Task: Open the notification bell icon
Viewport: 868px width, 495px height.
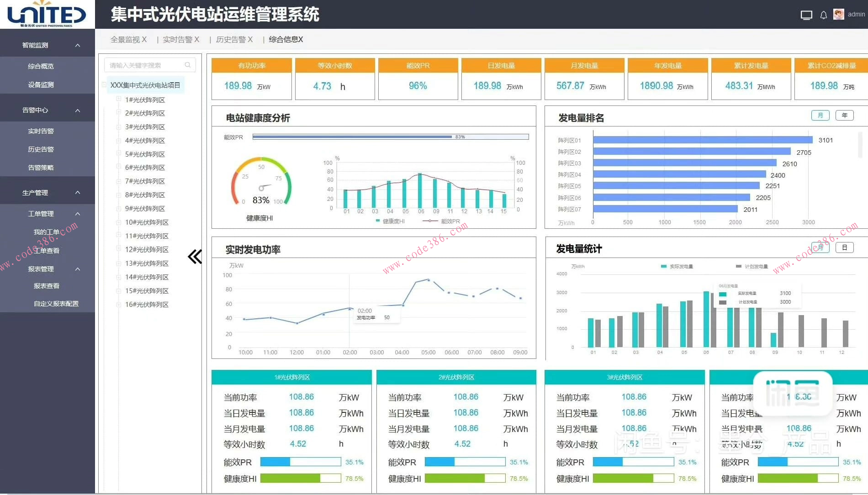Action: click(823, 15)
